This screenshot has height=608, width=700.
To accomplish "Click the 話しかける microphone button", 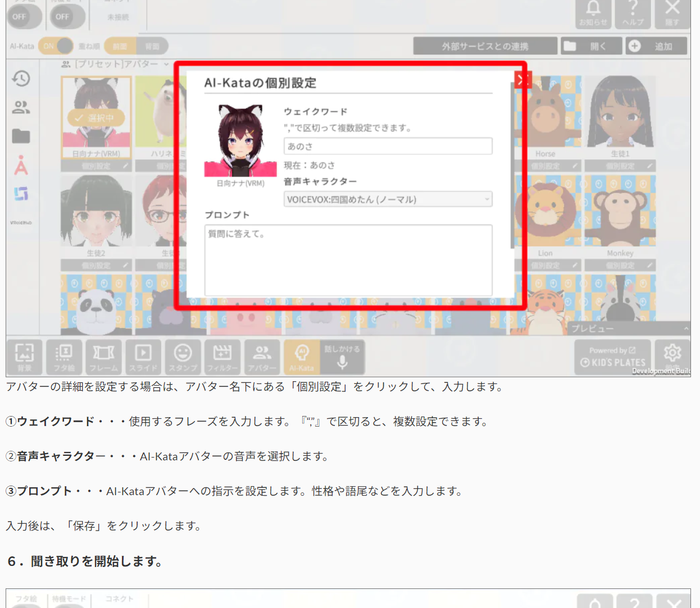I will coord(342,357).
